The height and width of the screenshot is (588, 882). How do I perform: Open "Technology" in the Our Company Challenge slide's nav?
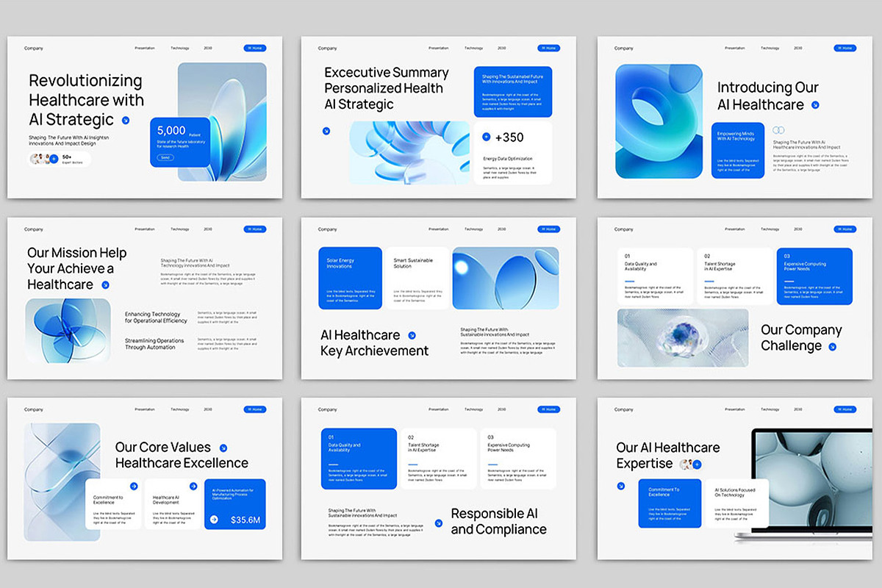pos(770,229)
